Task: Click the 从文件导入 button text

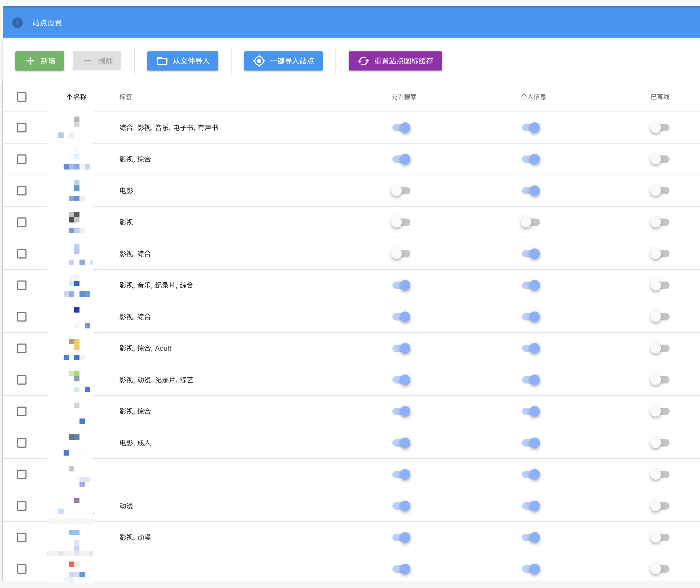Action: (x=191, y=61)
